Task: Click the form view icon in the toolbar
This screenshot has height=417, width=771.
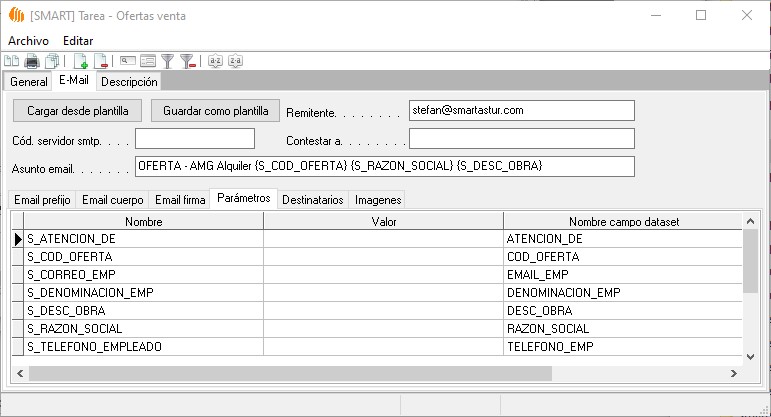Action: (x=148, y=62)
